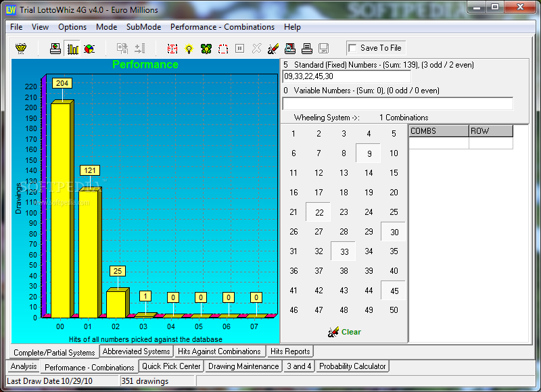
Task: Open the SubMode menu
Action: click(x=143, y=27)
